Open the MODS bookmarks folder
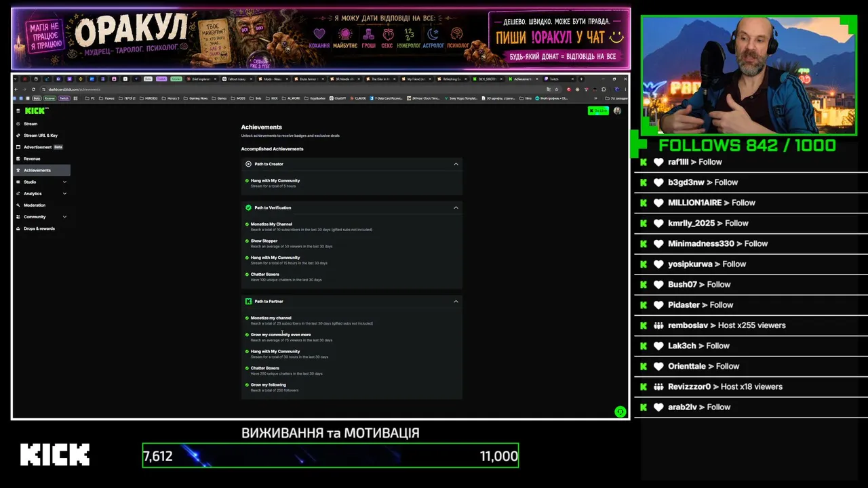Viewport: 868px width, 488px height. pyautogui.click(x=239, y=98)
